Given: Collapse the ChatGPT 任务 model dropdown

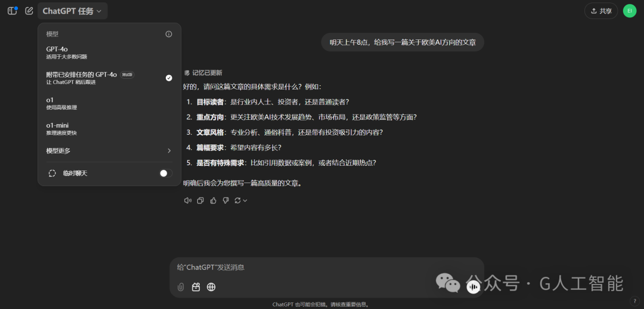Looking at the screenshot, I should tap(72, 11).
